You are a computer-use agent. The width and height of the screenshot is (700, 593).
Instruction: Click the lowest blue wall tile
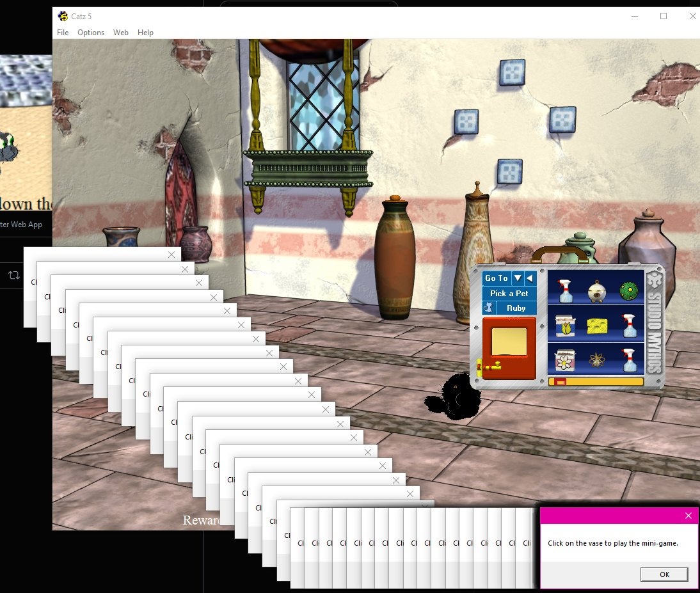click(x=509, y=172)
